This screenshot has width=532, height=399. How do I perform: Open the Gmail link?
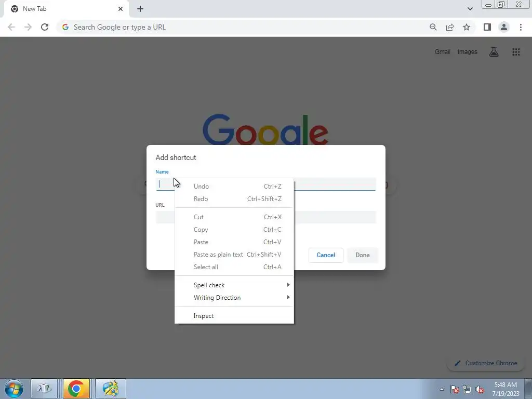[443, 52]
